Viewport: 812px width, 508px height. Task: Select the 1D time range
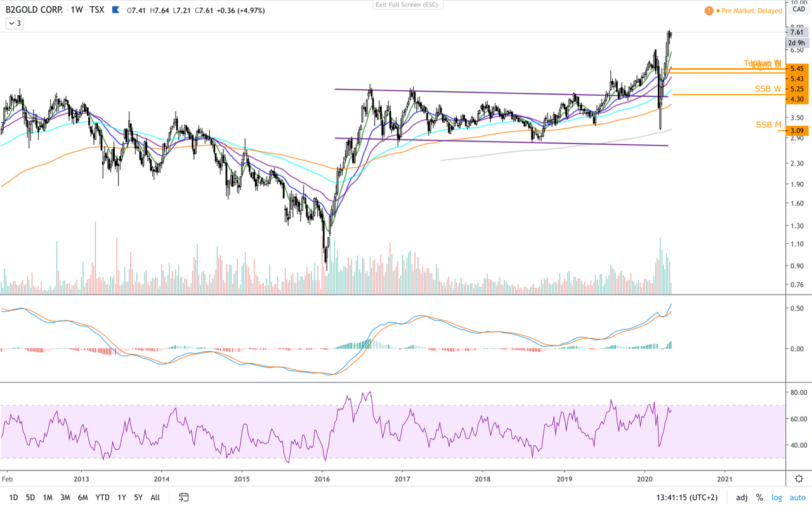pos(13,497)
